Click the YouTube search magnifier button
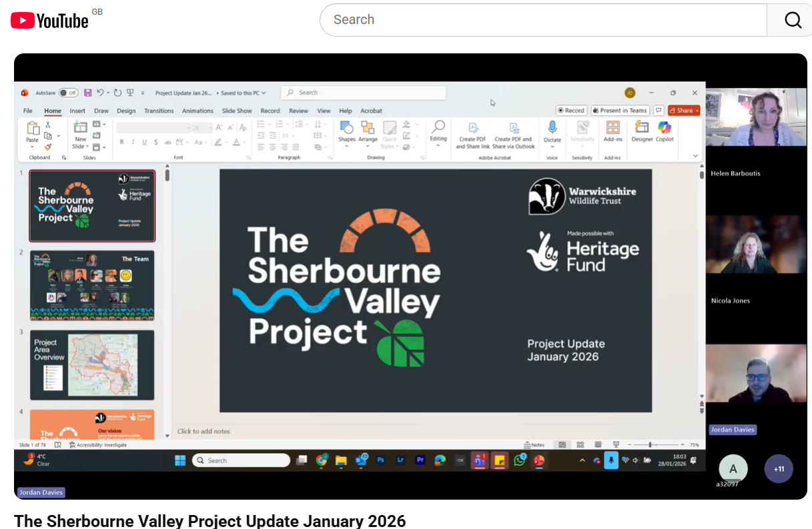 pyautogui.click(x=793, y=20)
